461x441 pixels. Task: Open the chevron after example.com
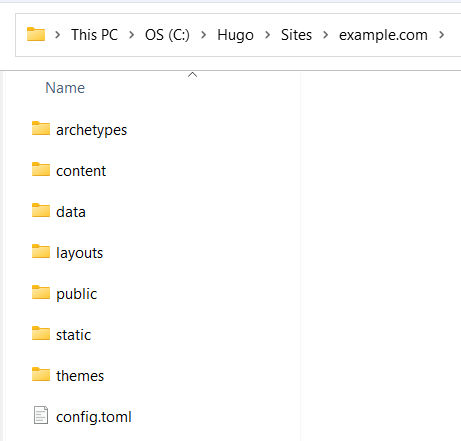(x=441, y=35)
